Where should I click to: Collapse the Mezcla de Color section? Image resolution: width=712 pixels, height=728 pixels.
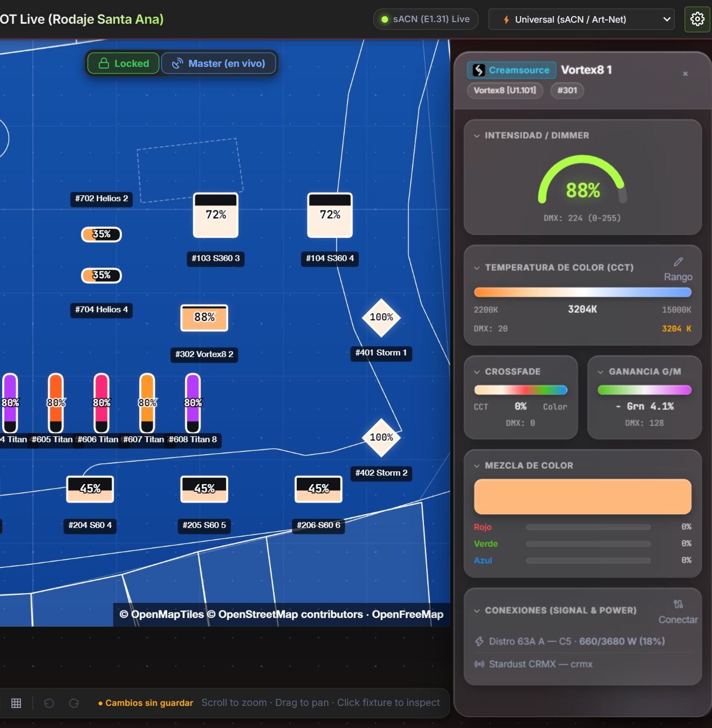(x=477, y=466)
